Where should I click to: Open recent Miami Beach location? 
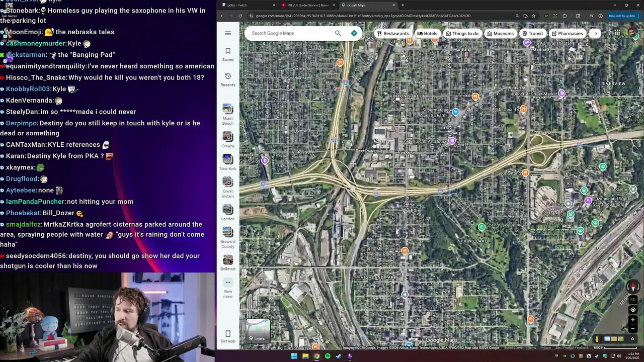click(228, 115)
